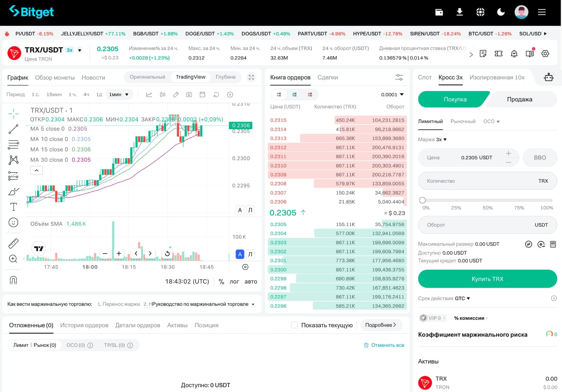The height and width of the screenshot is (392, 562).
Task: Open the GTC time-in-force dropdown
Action: [462, 298]
